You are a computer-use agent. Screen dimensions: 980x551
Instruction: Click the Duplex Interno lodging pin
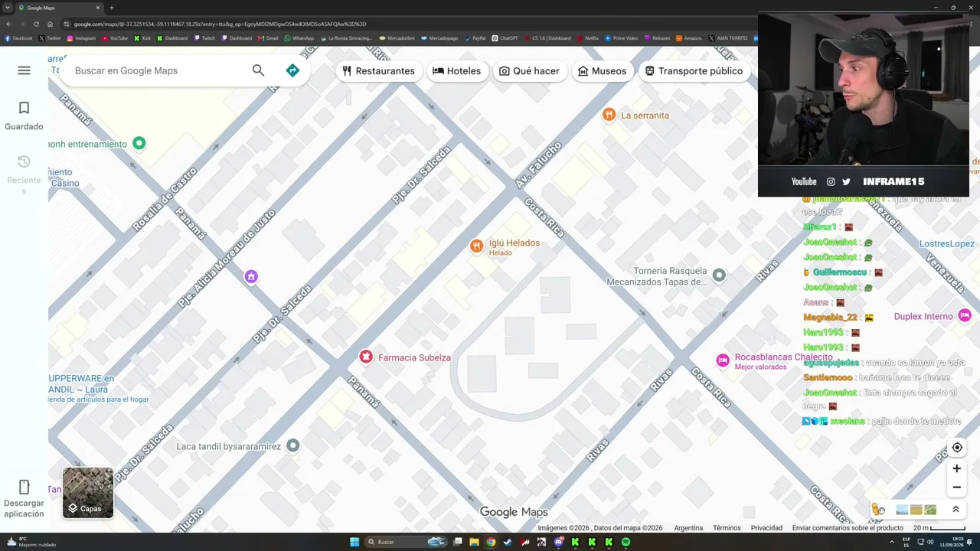[x=965, y=315]
